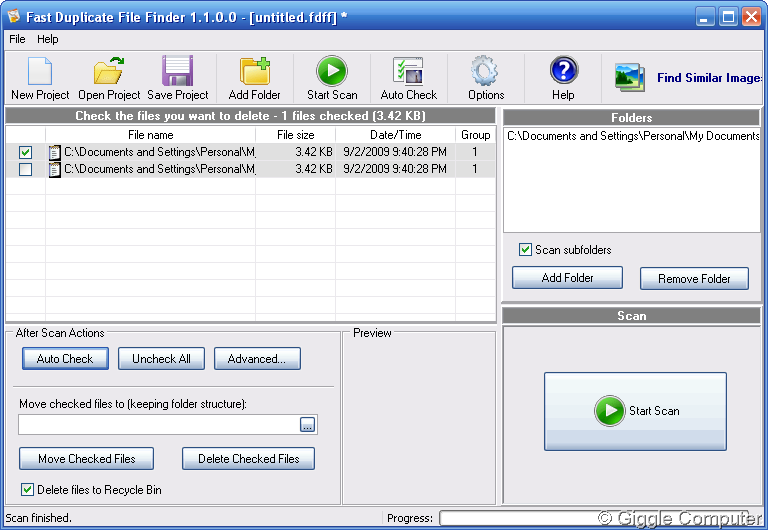
Task: Click the first row's 9/2/2009 9:40:28 PM cell
Action: tap(395, 152)
